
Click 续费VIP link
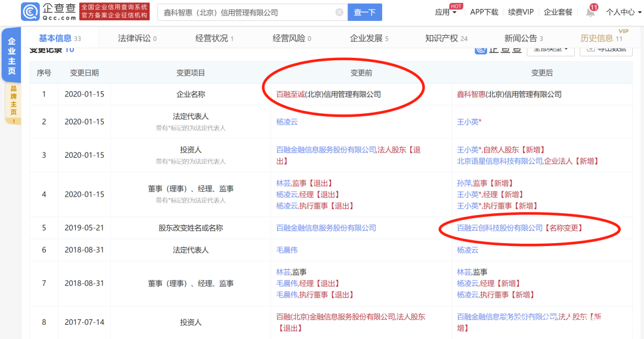[521, 13]
